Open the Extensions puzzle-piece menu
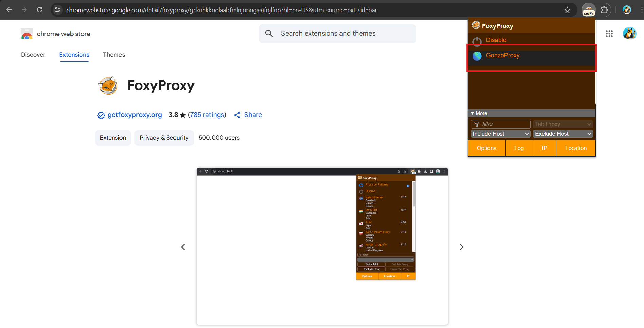Screen dimensions: 644x328 pyautogui.click(x=604, y=10)
